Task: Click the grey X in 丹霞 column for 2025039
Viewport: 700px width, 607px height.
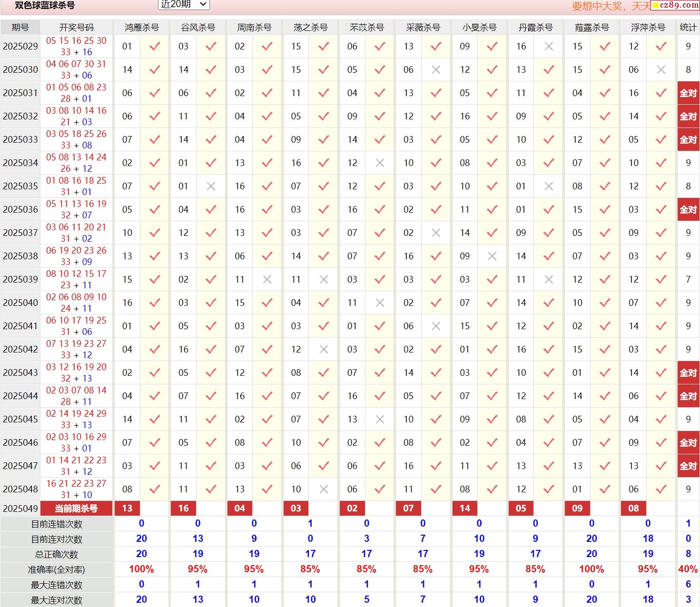Action: tap(549, 280)
